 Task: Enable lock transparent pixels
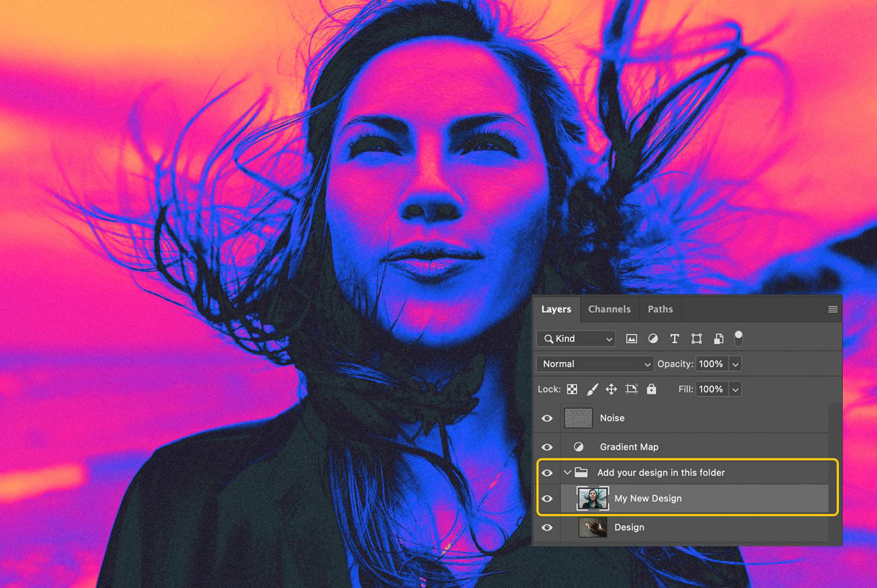pos(572,389)
